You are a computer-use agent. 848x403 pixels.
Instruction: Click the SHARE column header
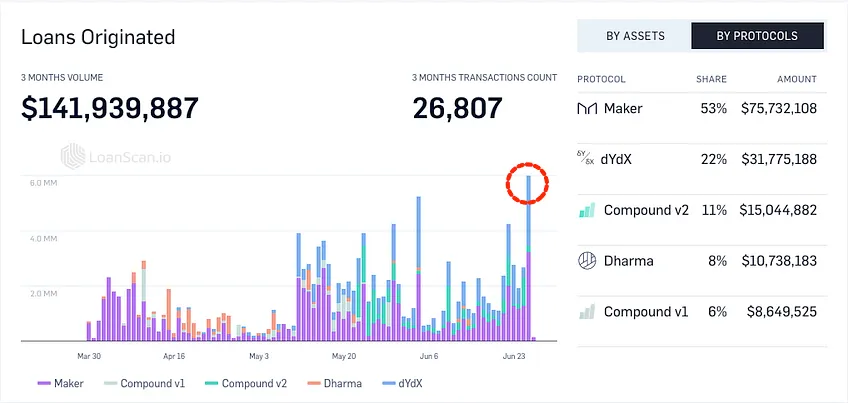click(x=711, y=79)
